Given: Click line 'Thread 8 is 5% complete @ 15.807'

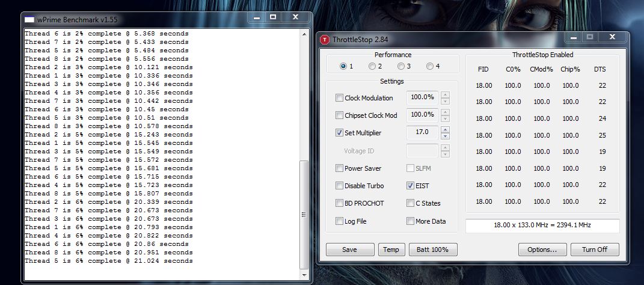Looking at the screenshot, I should pyautogui.click(x=108, y=194).
